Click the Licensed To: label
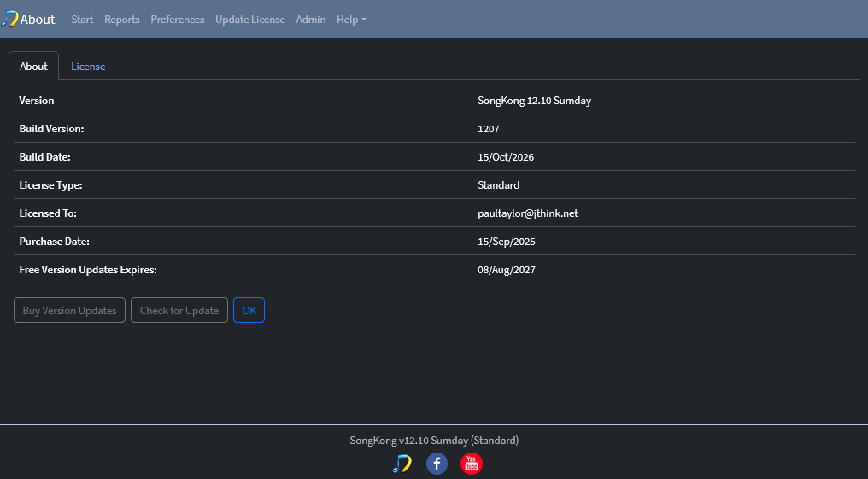Image resolution: width=868 pixels, height=479 pixels. pos(48,213)
